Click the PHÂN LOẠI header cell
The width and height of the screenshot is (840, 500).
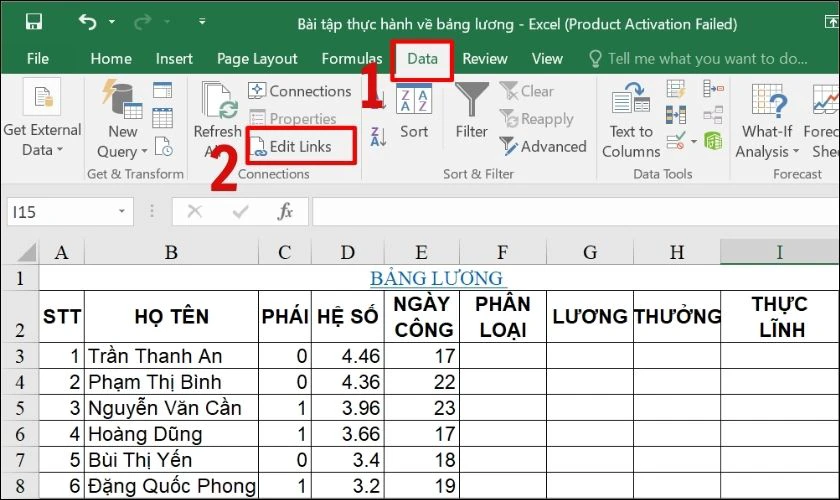tap(502, 317)
